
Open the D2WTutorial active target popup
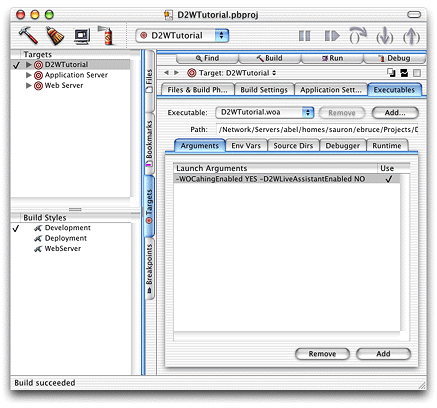coord(182,36)
